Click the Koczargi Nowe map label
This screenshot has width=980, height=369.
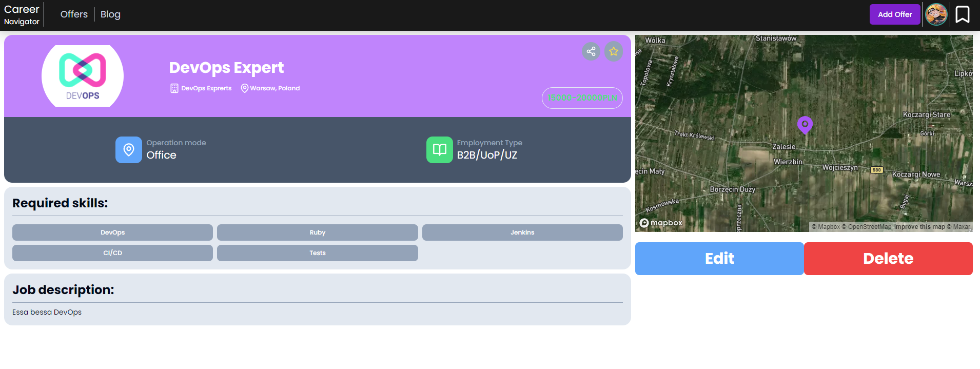pyautogui.click(x=916, y=174)
